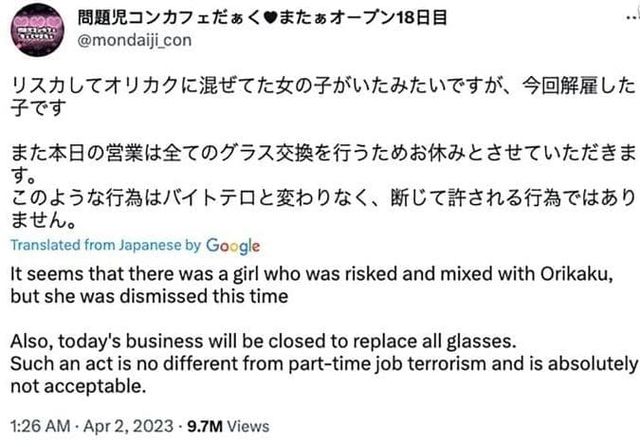Screen dimensions: 640x447
Task: Click the Google logo in the translation credit
Action: point(232,245)
